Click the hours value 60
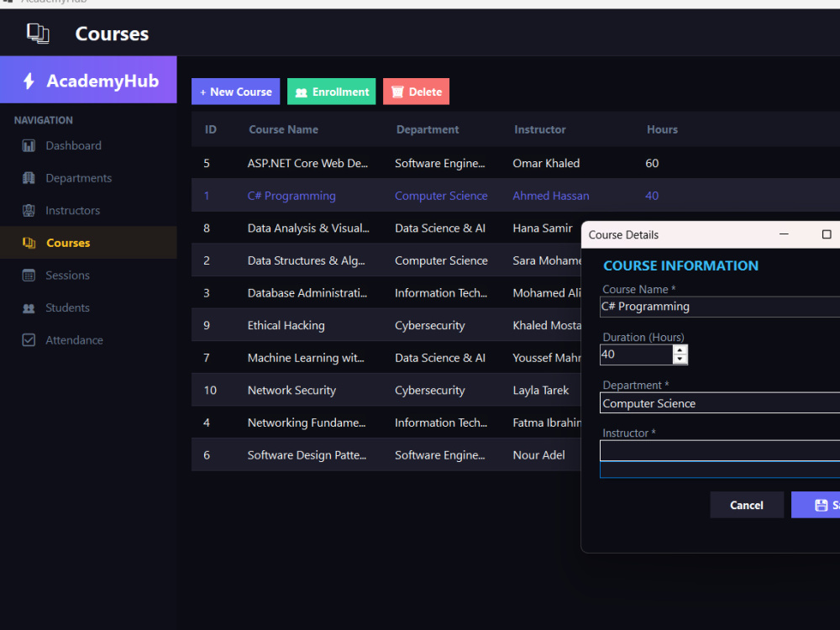Viewport: 840px width, 630px height. (x=652, y=164)
